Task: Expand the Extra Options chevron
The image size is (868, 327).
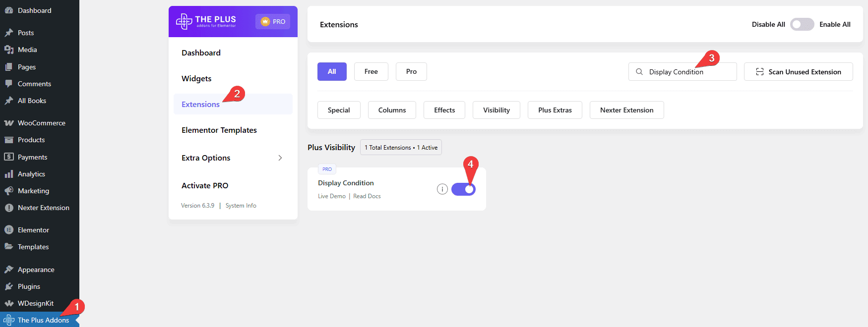Action: pos(280,158)
